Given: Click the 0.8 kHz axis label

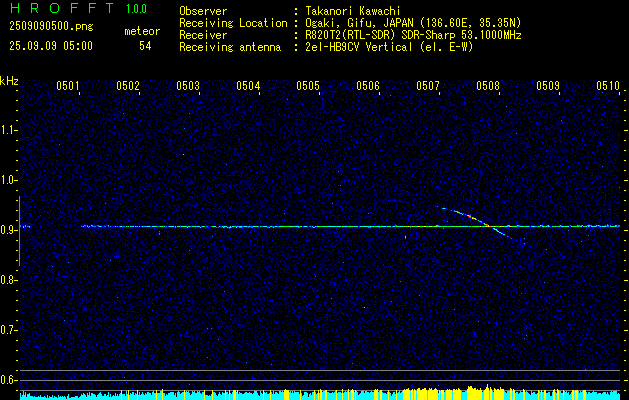Looking at the screenshot, I should coord(8,280).
